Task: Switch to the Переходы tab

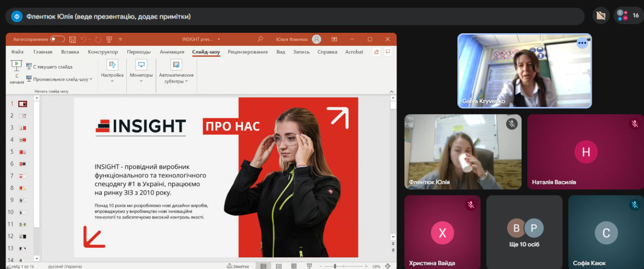Action: click(x=139, y=52)
